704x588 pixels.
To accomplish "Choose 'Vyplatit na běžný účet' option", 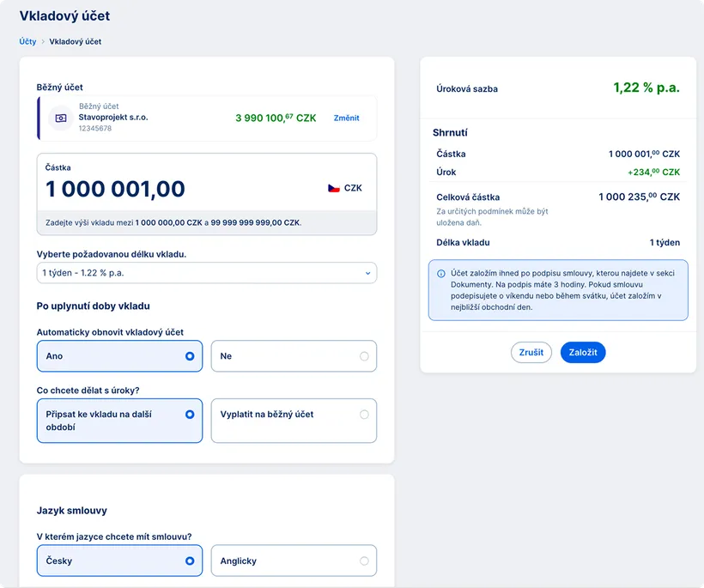I will [x=294, y=421].
